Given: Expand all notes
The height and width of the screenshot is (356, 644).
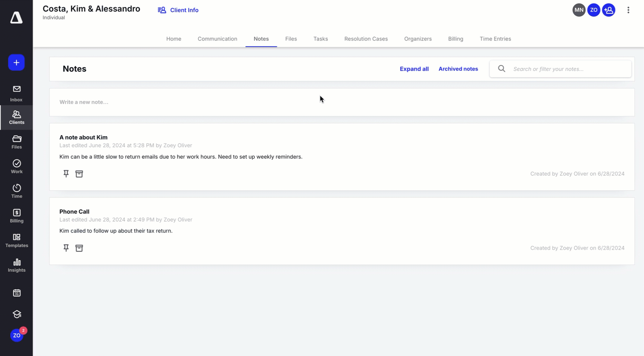Looking at the screenshot, I should click(x=414, y=69).
